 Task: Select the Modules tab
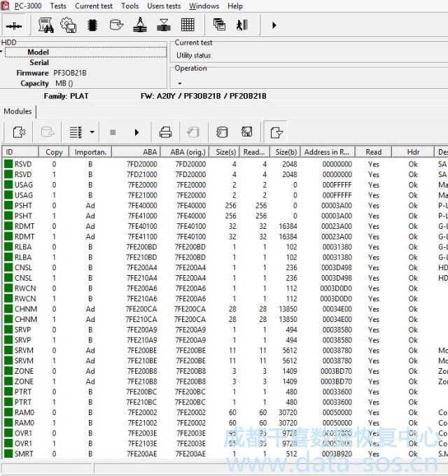pyautogui.click(x=18, y=111)
